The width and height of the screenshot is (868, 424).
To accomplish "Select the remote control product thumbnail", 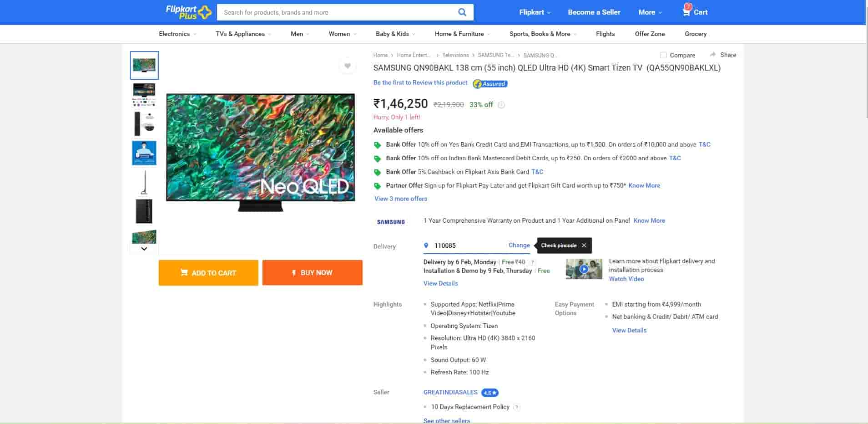I will tap(144, 124).
